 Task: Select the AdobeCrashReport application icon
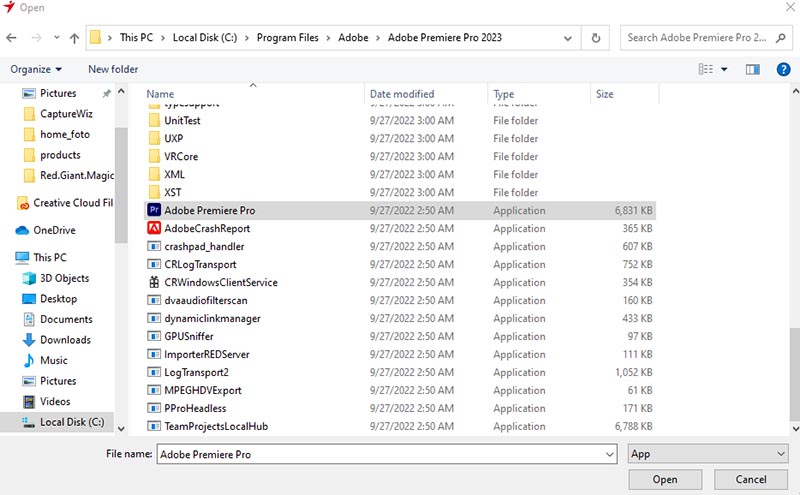point(154,228)
